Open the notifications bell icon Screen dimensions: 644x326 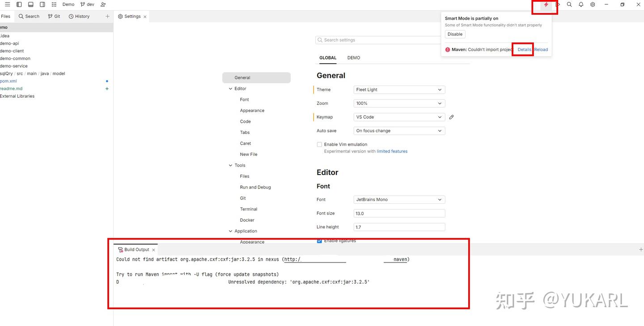point(581,4)
